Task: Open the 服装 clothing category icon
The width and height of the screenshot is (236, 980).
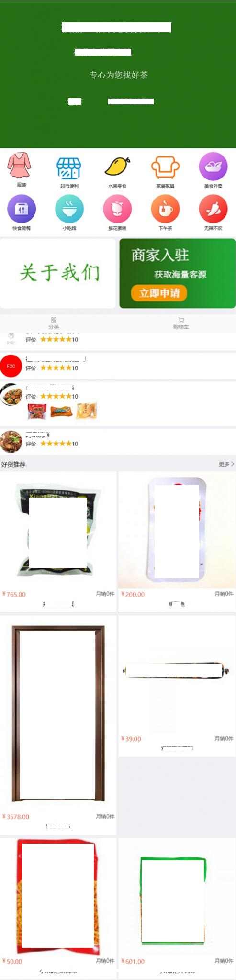Action: pyautogui.click(x=19, y=166)
